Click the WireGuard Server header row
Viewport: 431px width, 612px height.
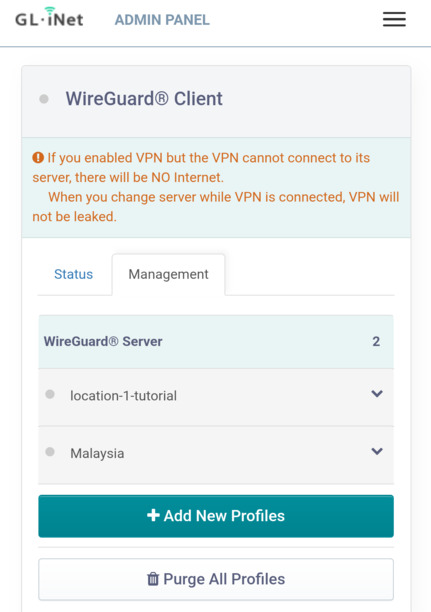[x=216, y=342]
